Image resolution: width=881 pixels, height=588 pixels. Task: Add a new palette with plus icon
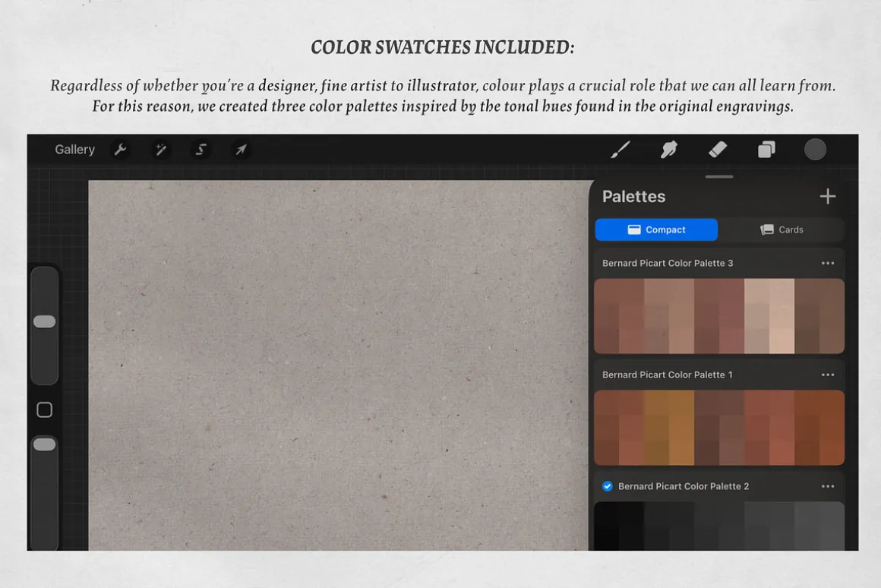pos(828,196)
